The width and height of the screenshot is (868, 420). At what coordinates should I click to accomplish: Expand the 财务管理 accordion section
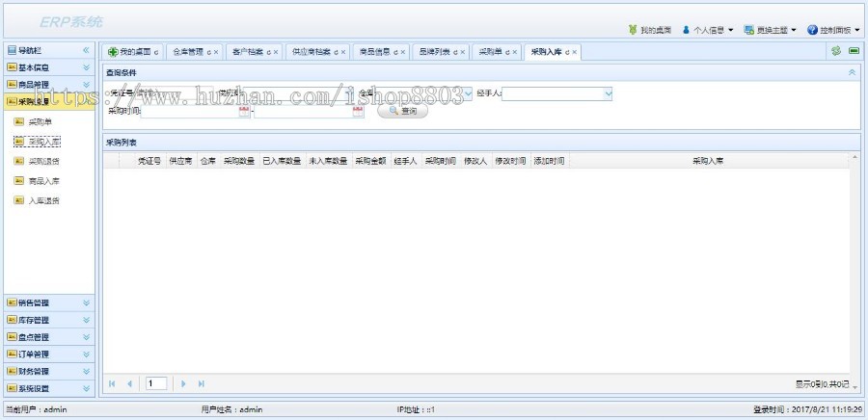[x=49, y=372]
